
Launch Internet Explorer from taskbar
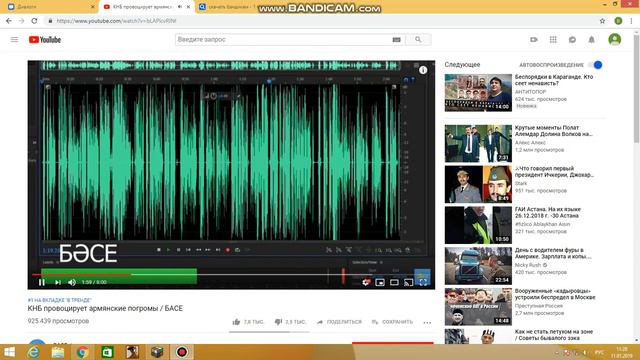(x=33, y=352)
